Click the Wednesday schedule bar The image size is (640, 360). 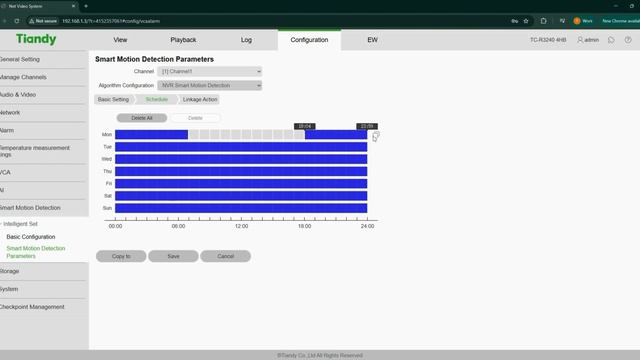[241, 159]
